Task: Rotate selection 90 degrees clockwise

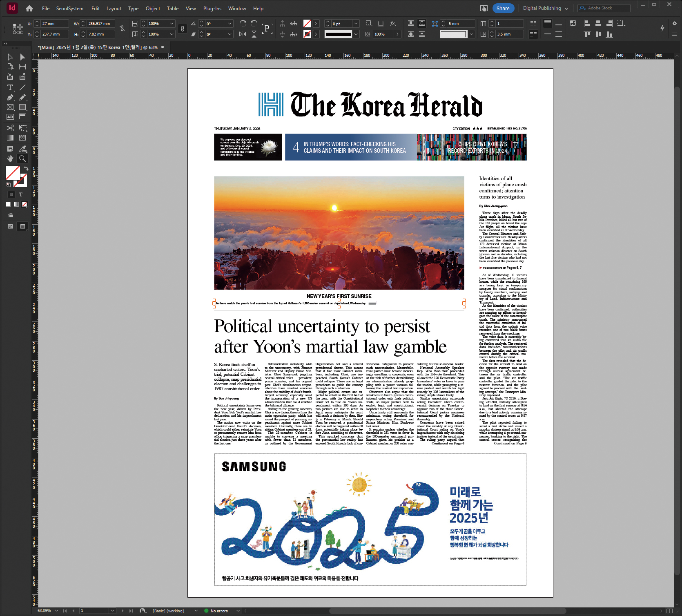Action: (x=243, y=23)
